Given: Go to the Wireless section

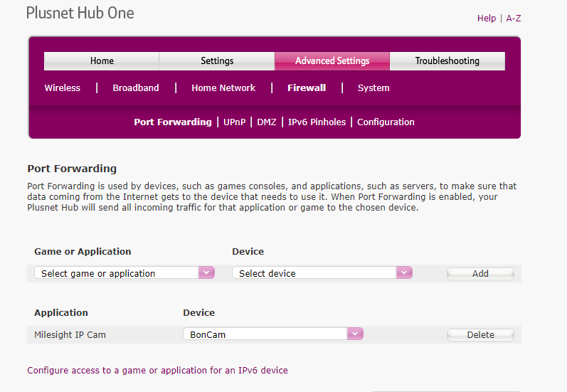Looking at the screenshot, I should point(63,88).
